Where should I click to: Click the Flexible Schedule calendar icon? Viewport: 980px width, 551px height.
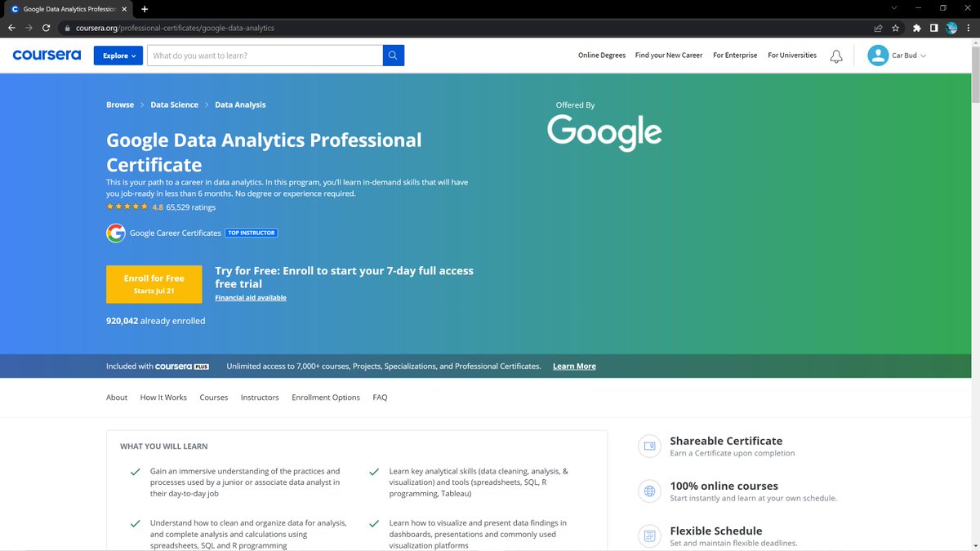[648, 535]
